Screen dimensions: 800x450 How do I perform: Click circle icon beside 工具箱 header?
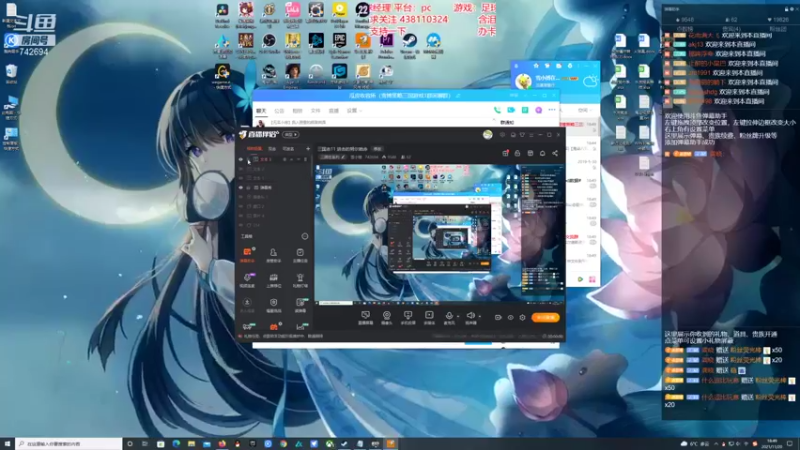305,236
